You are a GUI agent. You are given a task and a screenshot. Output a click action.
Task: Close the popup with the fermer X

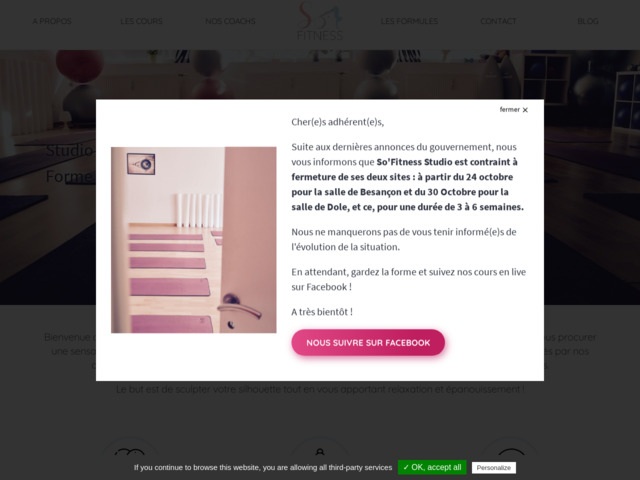pos(525,110)
